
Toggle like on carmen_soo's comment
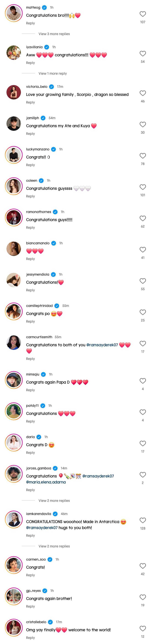point(142,566)
